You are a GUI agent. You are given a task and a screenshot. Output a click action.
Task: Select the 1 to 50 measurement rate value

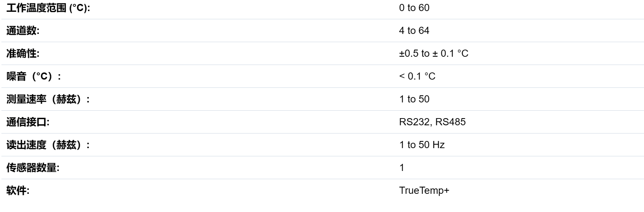coord(414,99)
